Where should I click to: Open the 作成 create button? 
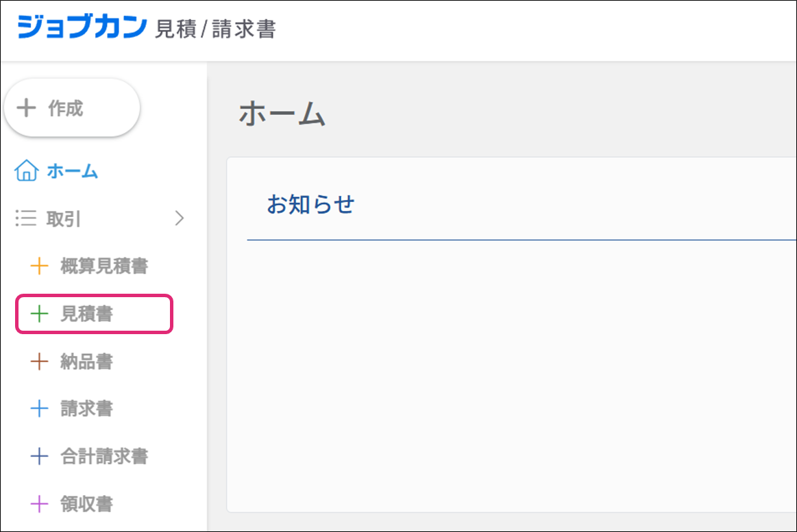pyautogui.click(x=72, y=108)
